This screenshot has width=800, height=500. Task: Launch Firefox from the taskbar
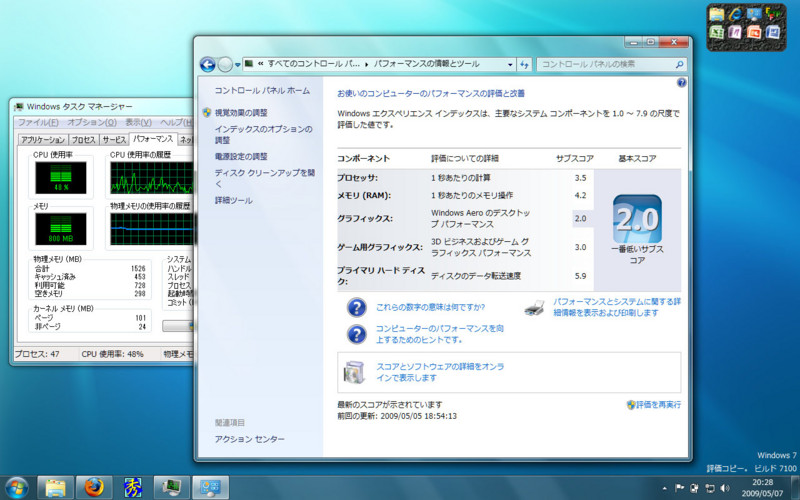pyautogui.click(x=94, y=488)
